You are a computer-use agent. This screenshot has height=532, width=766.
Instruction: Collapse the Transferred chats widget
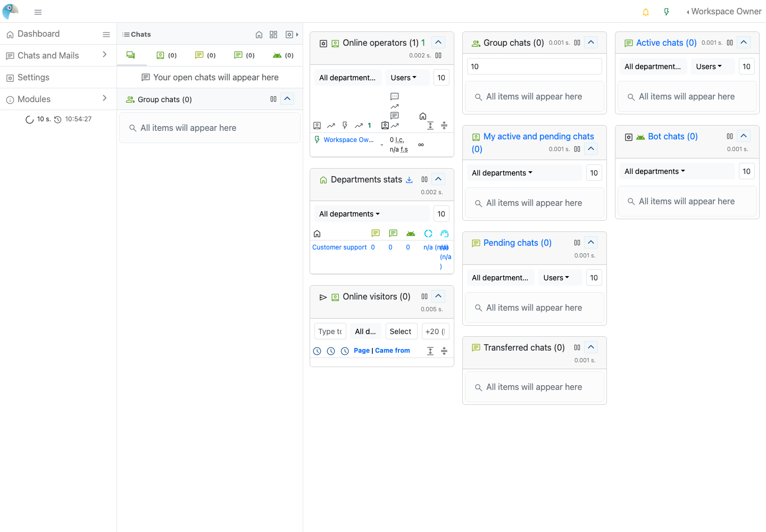click(591, 347)
